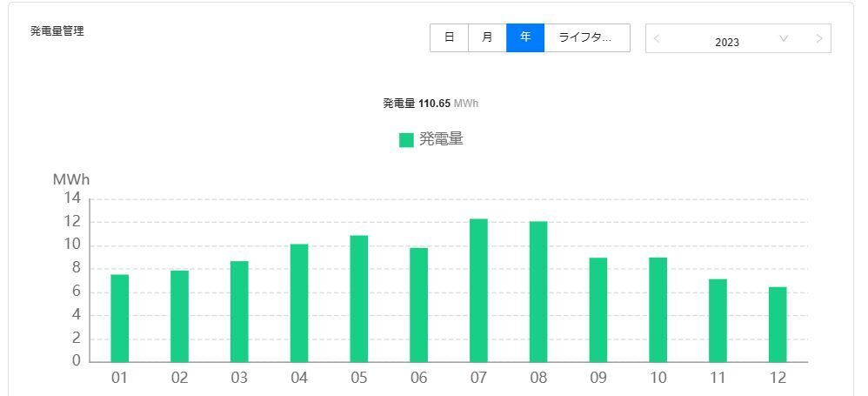868x396 pixels.
Task: Click the green 発電量 legend swatch
Action: (406, 140)
